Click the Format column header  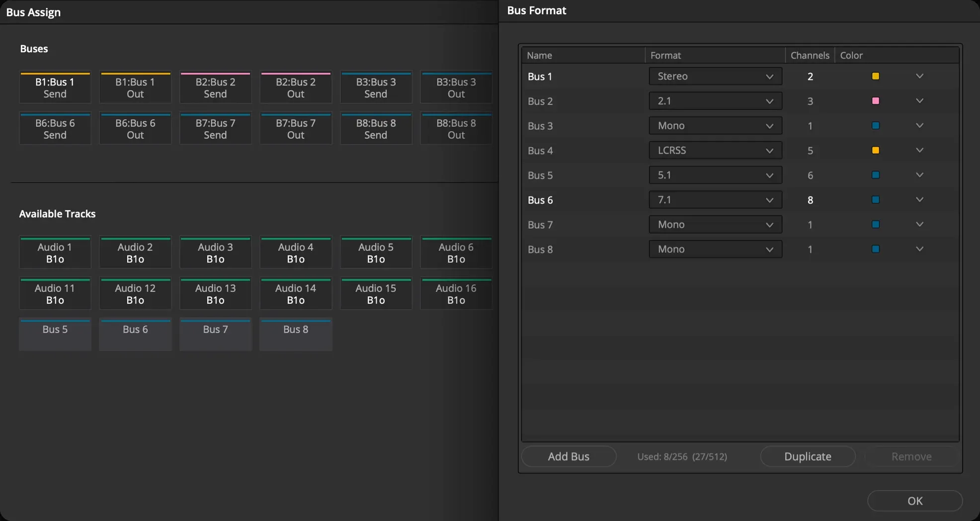pos(715,55)
